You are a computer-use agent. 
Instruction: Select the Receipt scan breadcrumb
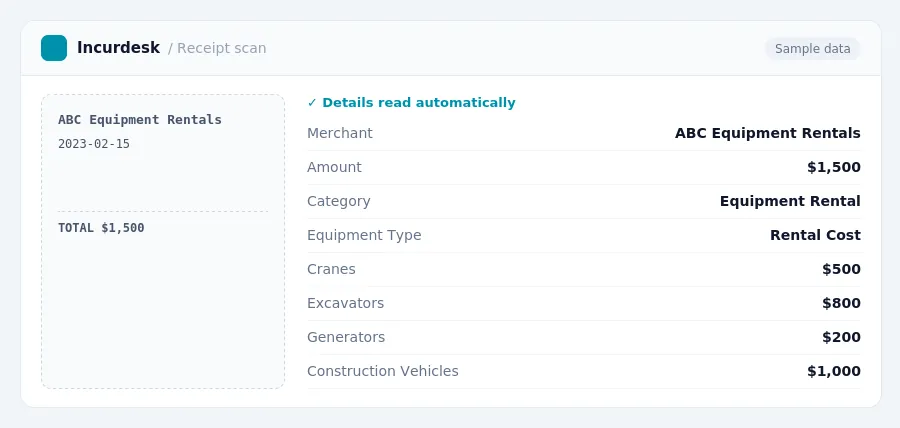click(x=222, y=48)
